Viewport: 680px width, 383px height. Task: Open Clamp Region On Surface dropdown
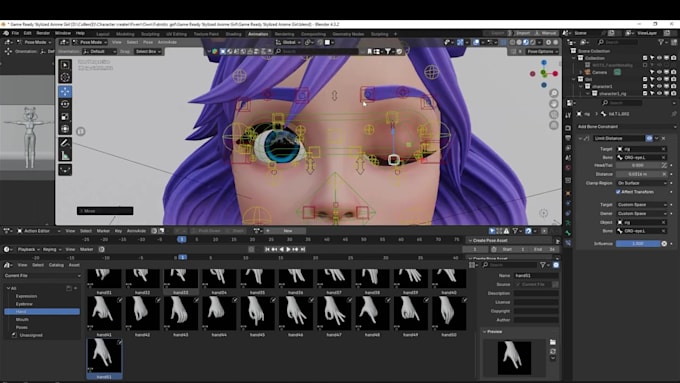(641, 183)
